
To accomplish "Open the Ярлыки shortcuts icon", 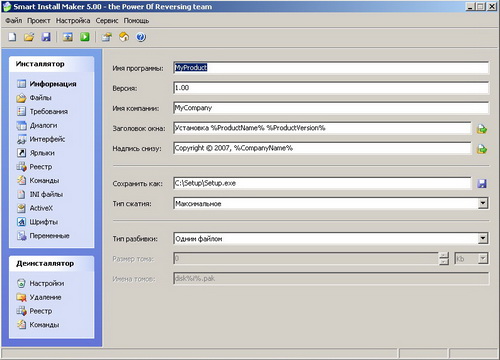I will [x=21, y=153].
